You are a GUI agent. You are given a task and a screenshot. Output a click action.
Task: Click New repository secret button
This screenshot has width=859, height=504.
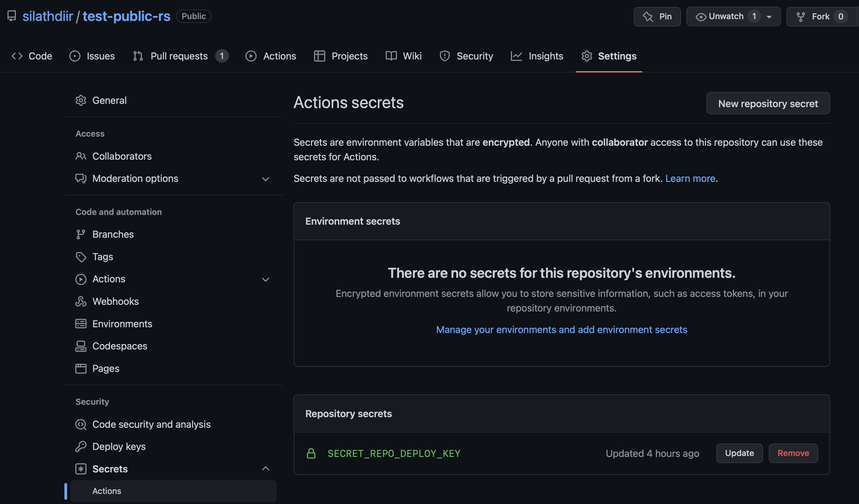[768, 103]
